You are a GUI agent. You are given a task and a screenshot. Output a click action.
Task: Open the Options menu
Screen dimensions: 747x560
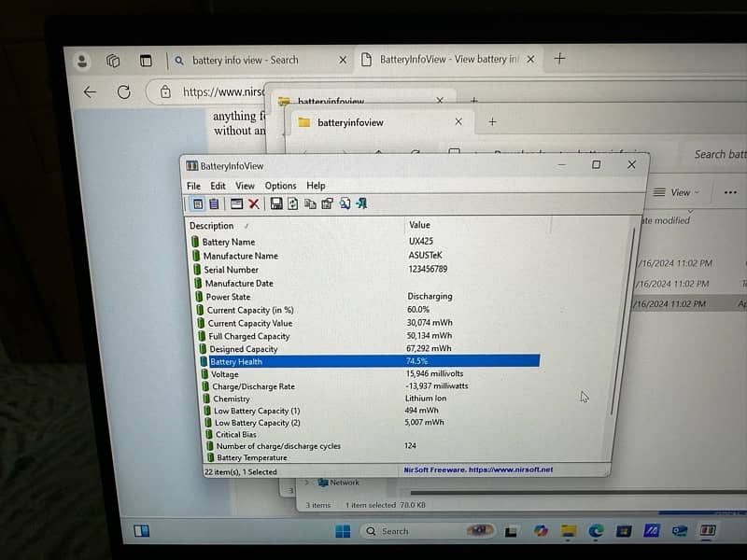tap(280, 186)
